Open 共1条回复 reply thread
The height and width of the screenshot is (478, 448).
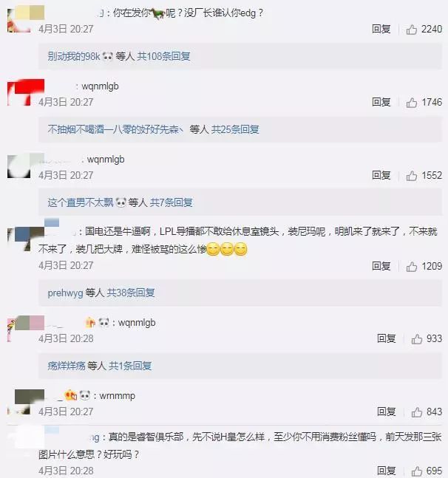pyautogui.click(x=130, y=365)
